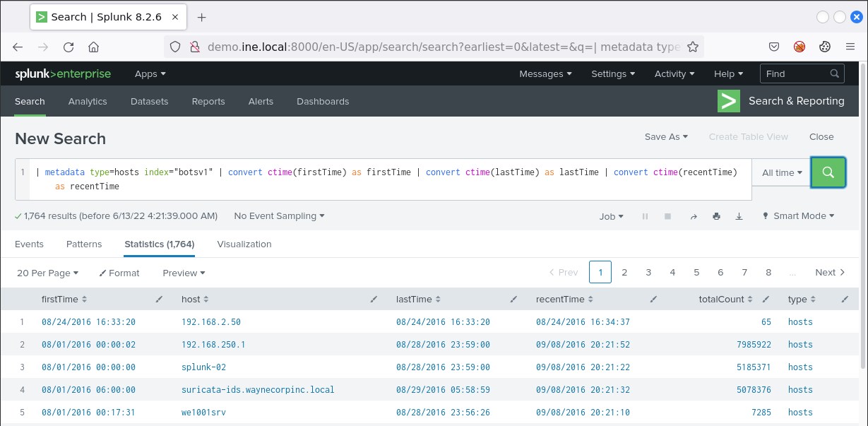Open the All time range picker
868x426 pixels.
(783, 172)
